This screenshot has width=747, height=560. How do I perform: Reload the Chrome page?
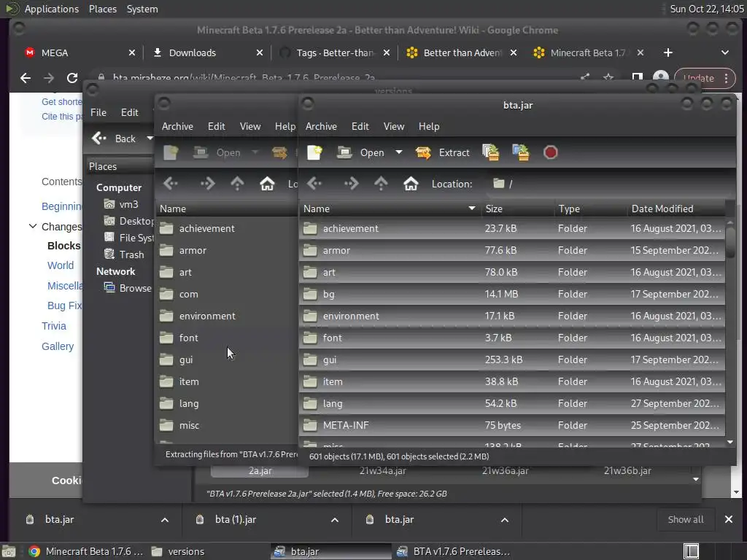(72, 78)
